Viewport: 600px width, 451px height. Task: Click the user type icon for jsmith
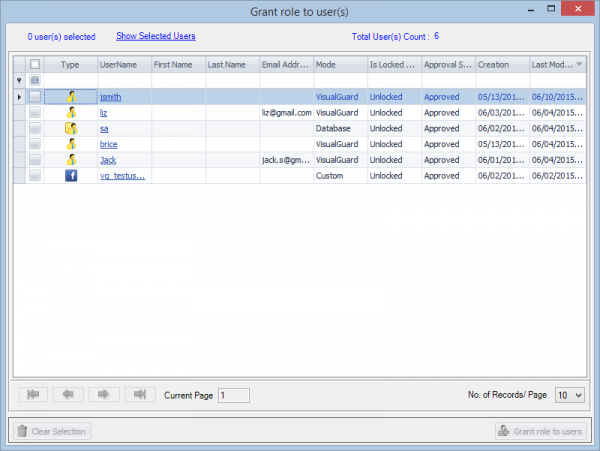click(x=71, y=97)
